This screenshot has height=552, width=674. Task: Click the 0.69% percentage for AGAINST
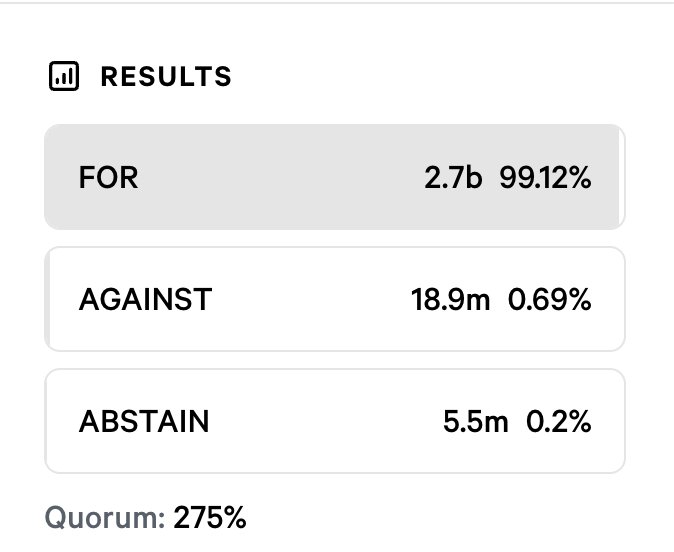pyautogui.click(x=550, y=299)
